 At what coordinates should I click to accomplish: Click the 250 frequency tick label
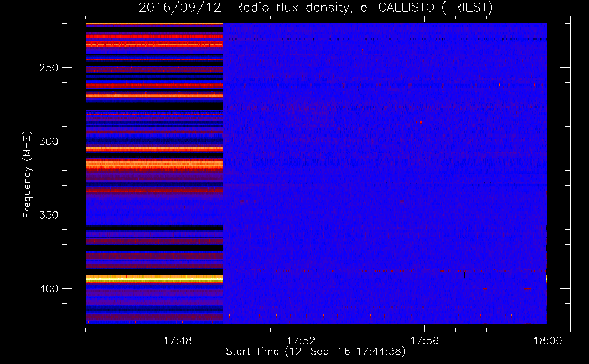[49, 68]
